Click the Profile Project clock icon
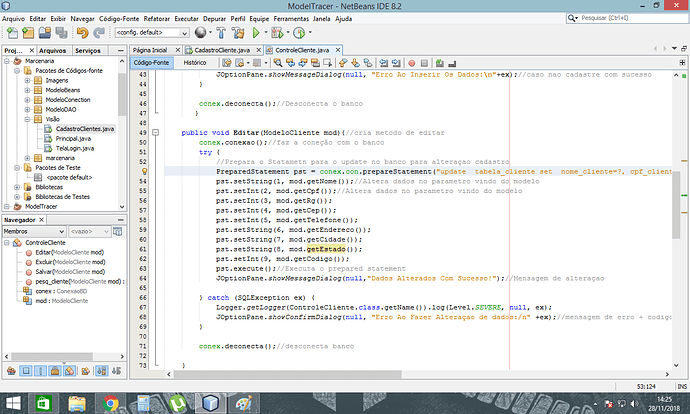 tap(299, 33)
